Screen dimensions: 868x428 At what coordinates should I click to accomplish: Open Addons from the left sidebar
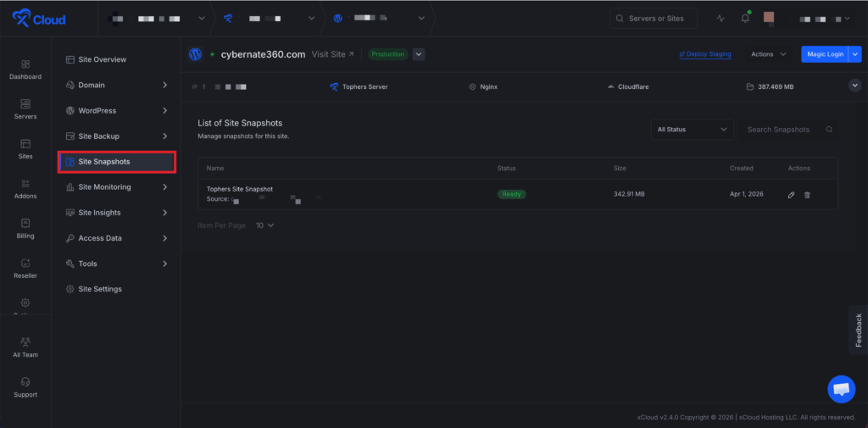pos(25,187)
